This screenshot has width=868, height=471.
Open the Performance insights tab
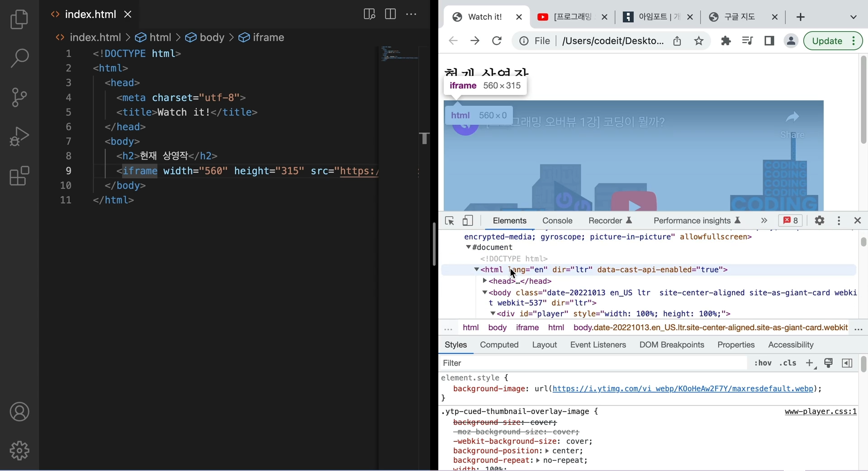pos(697,221)
